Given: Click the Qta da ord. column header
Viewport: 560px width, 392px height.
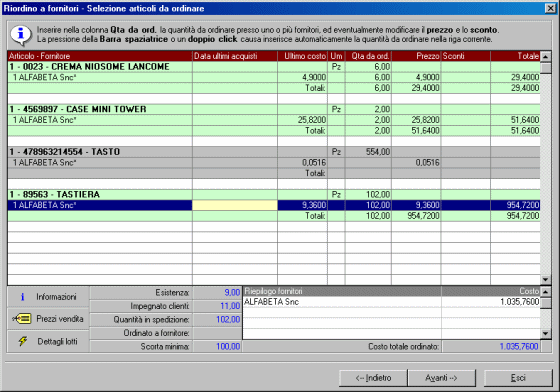Looking at the screenshot, I should coord(368,56).
